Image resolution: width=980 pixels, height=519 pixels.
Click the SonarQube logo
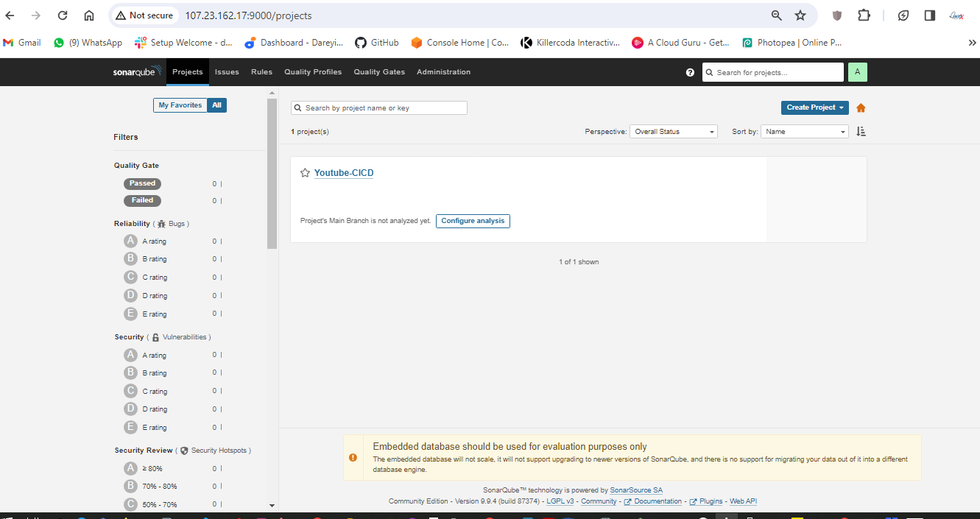tap(133, 72)
